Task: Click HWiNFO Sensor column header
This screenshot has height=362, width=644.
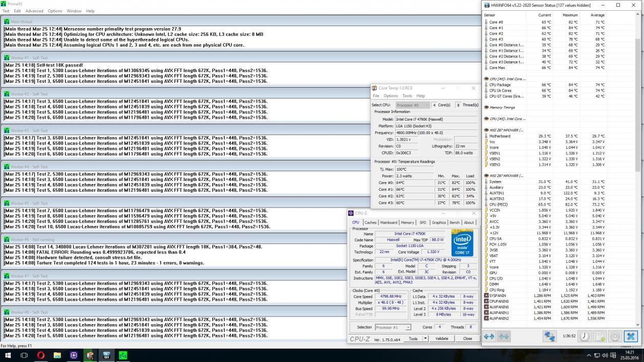Action: 490,15
